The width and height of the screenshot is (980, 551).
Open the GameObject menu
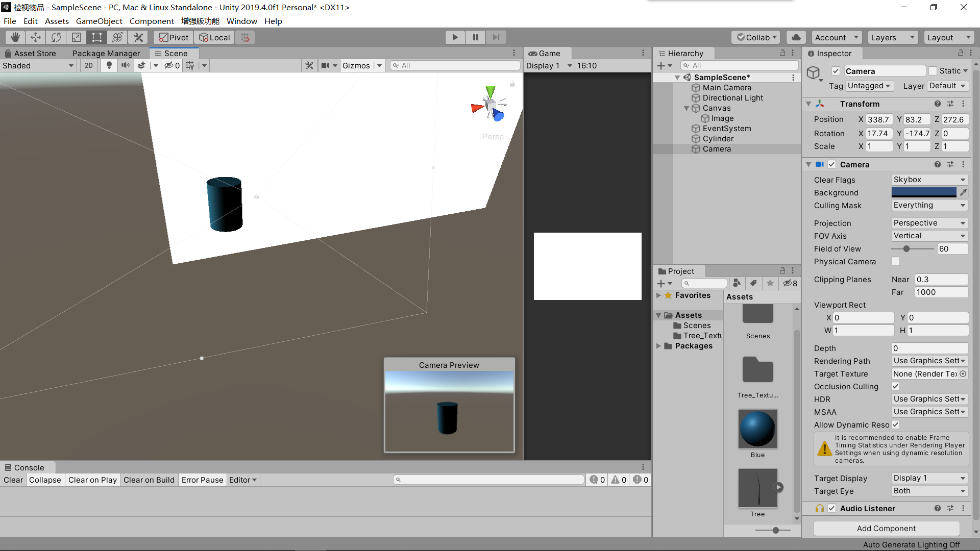[x=99, y=21]
